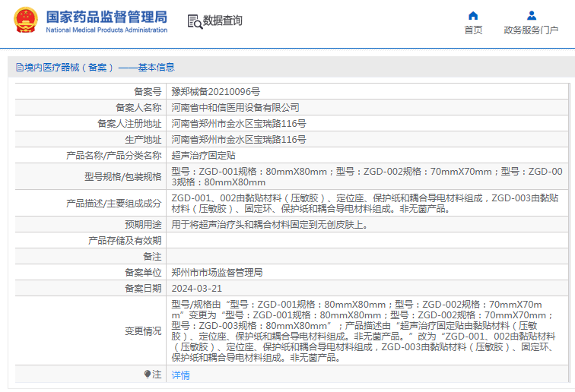Click the 注 label in last row
The image size is (575, 392).
[157, 374]
